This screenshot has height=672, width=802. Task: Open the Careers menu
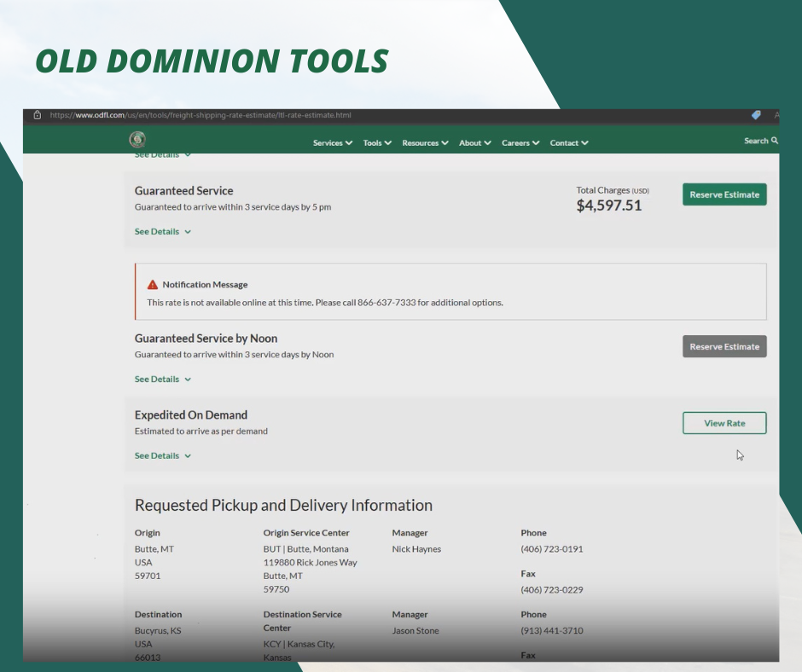pyautogui.click(x=520, y=142)
